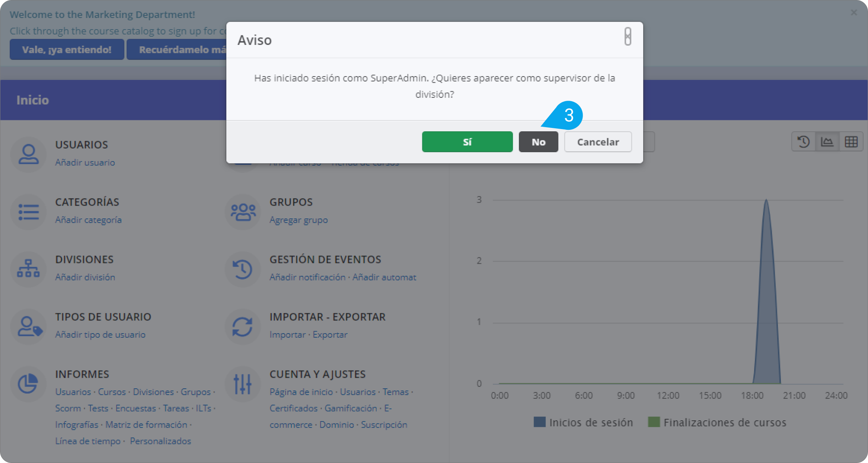
Task: Open Página de inicio settings link
Action: (301, 392)
